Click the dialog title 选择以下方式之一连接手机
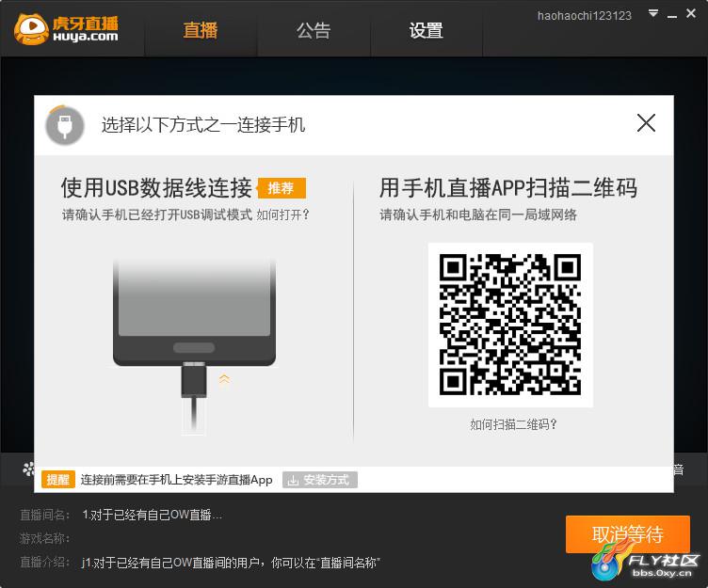The height and width of the screenshot is (588, 708). [203, 124]
